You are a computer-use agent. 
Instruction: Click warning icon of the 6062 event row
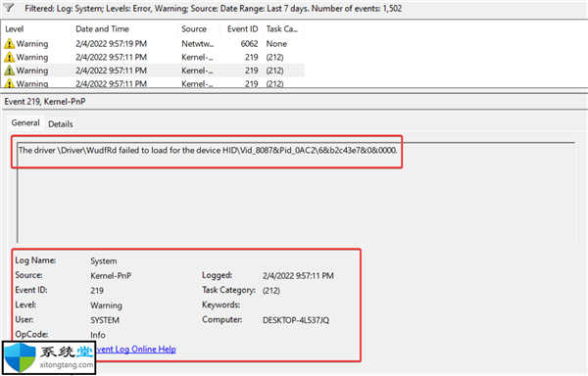click(10, 44)
